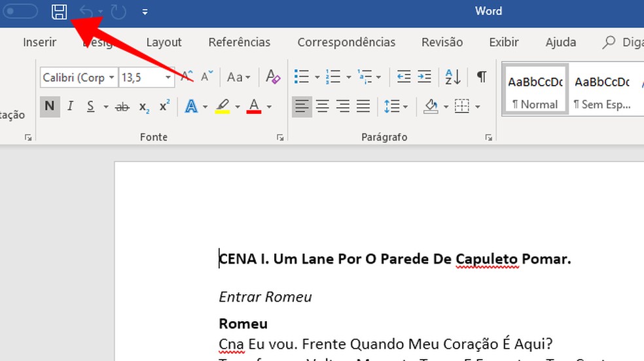
Task: Apply strikethrough formatting to text
Action: point(122,107)
